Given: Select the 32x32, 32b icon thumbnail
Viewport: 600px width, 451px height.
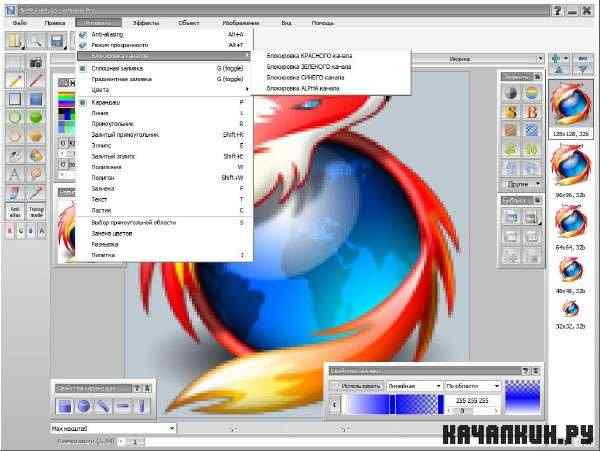Looking at the screenshot, I should click(571, 316).
